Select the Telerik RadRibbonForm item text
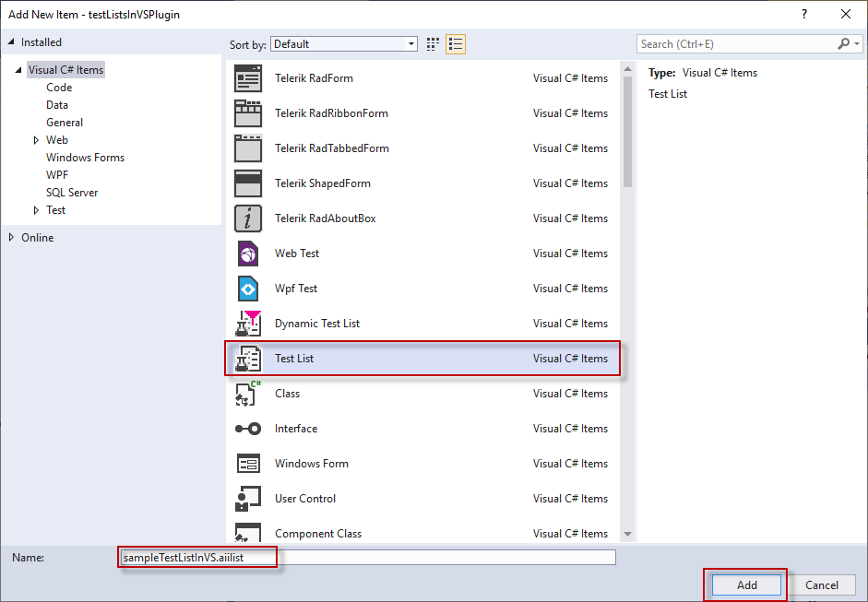 331,113
